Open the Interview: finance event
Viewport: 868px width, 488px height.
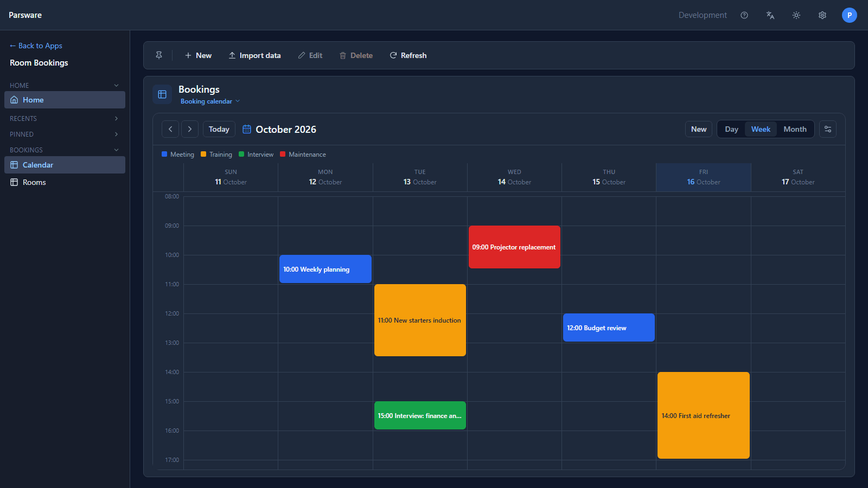420,415
